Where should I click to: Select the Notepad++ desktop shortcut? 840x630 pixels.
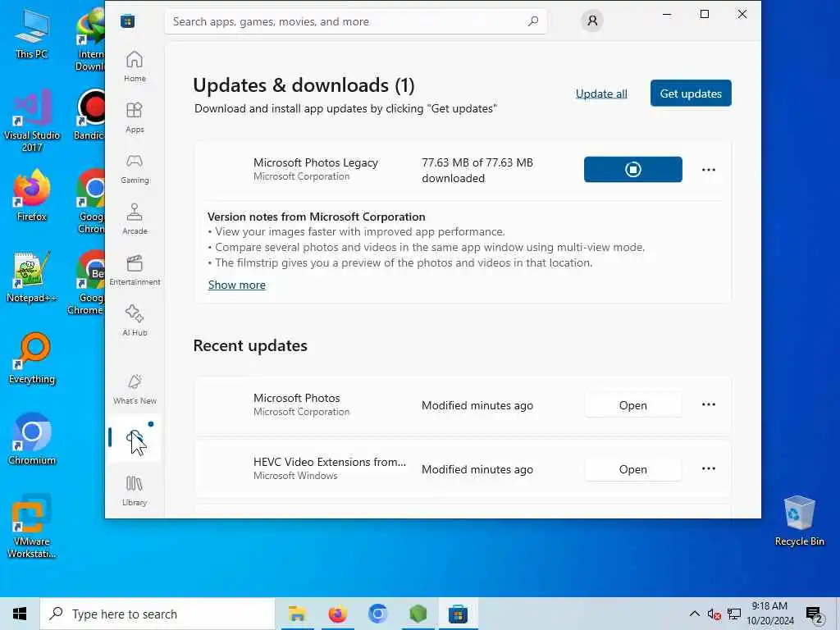[32, 277]
